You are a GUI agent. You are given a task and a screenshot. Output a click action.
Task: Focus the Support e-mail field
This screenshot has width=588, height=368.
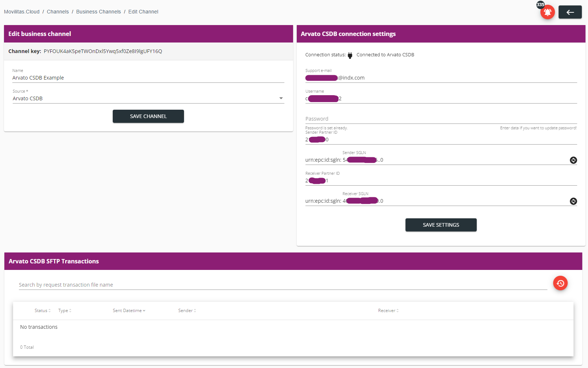[441, 78]
